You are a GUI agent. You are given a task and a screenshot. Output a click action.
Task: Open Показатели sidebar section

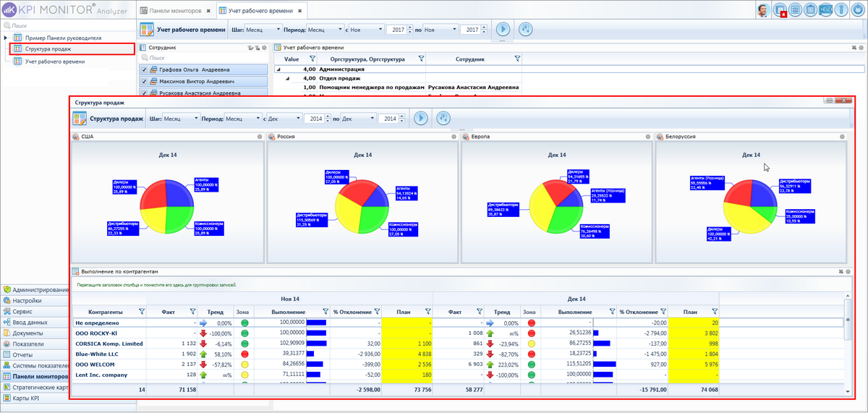[x=35, y=344]
